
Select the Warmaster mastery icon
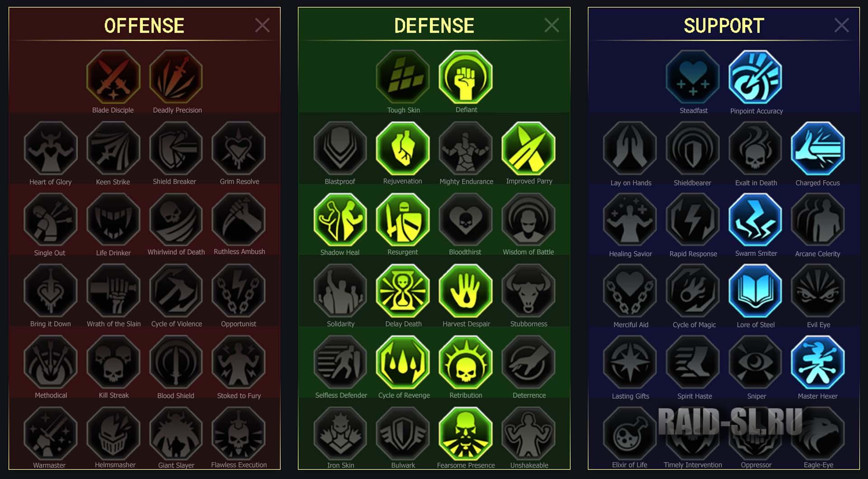tap(51, 433)
